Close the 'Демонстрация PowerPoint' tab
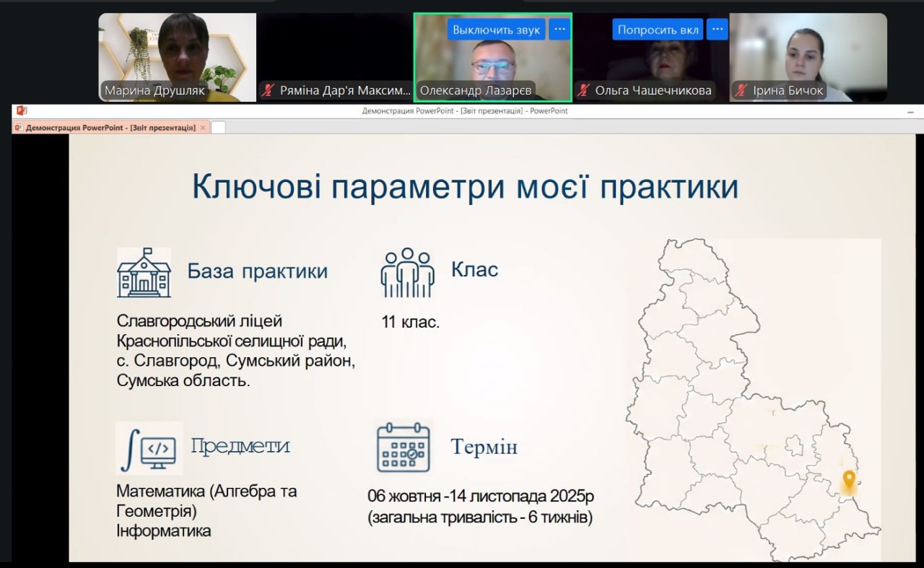 pos(203,128)
